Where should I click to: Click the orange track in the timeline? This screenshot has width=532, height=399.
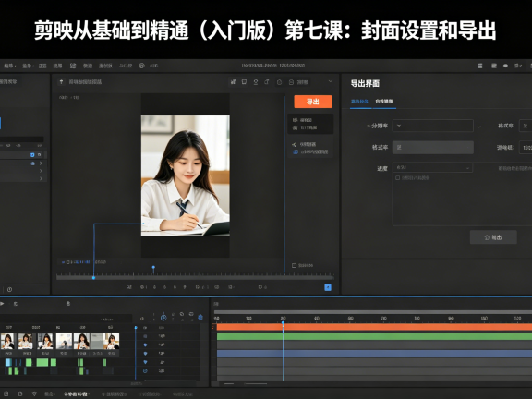pos(374,327)
